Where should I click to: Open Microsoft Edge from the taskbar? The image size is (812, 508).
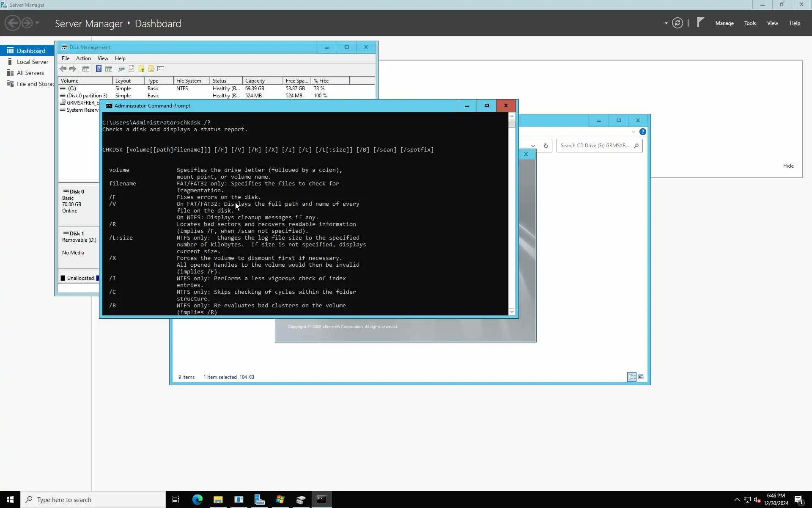197,500
